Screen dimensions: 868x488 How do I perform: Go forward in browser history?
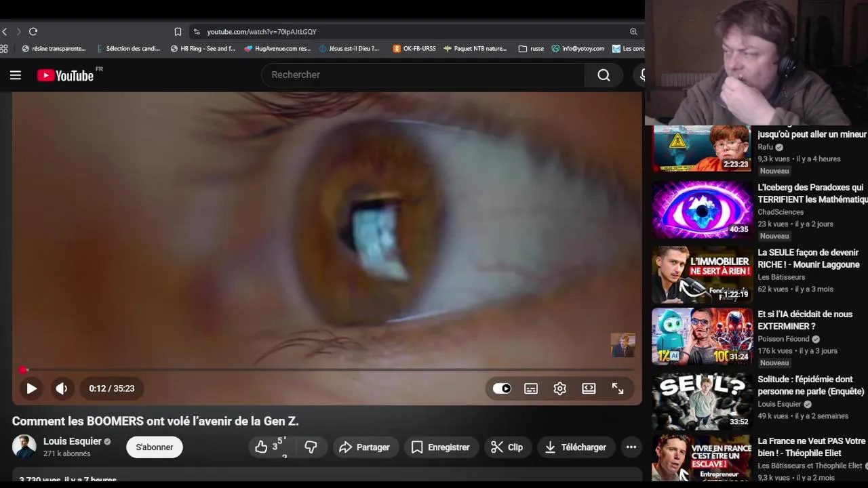(18, 32)
